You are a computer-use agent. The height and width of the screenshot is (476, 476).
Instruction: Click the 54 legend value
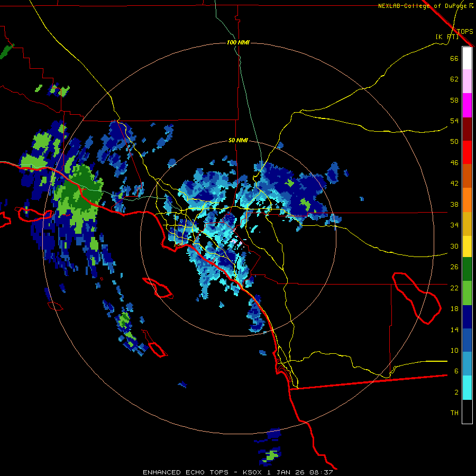(454, 121)
